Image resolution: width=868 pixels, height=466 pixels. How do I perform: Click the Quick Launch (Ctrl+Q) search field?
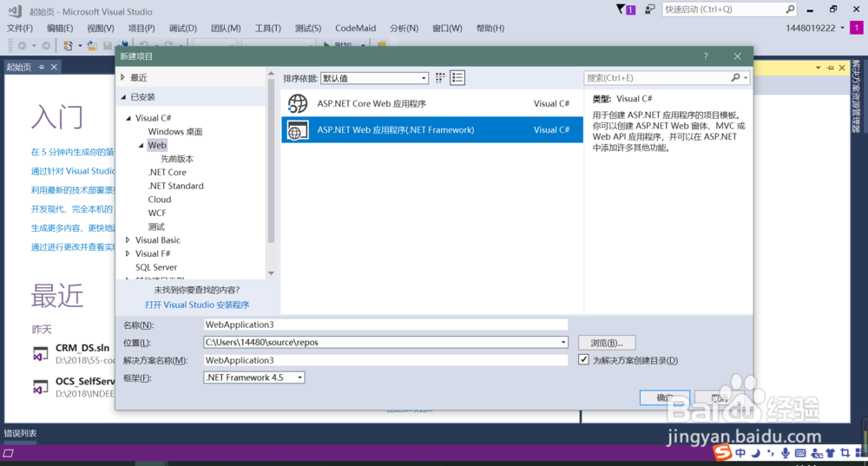point(724,10)
